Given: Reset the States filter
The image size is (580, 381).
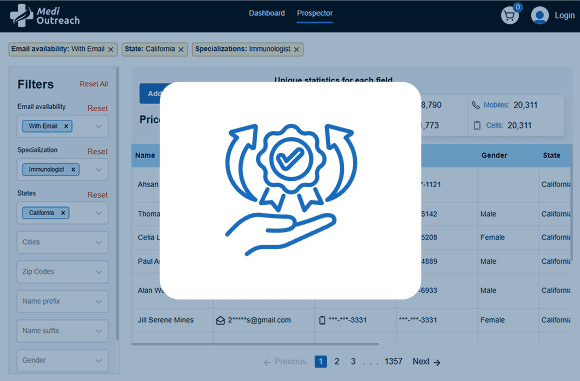Looking at the screenshot, I should pos(98,195).
